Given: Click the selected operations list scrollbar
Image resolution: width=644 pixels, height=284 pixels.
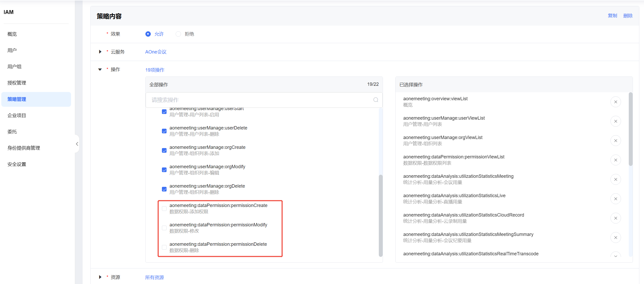Looking at the screenshot, I should pyautogui.click(x=631, y=129).
